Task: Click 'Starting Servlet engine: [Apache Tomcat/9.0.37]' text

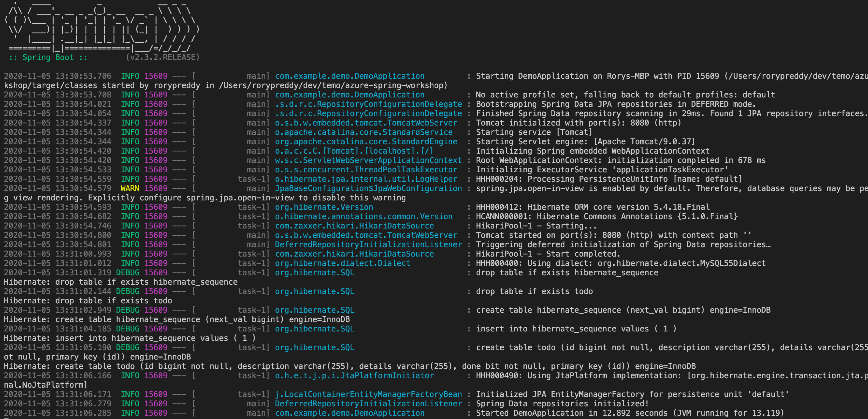Action: click(x=586, y=142)
